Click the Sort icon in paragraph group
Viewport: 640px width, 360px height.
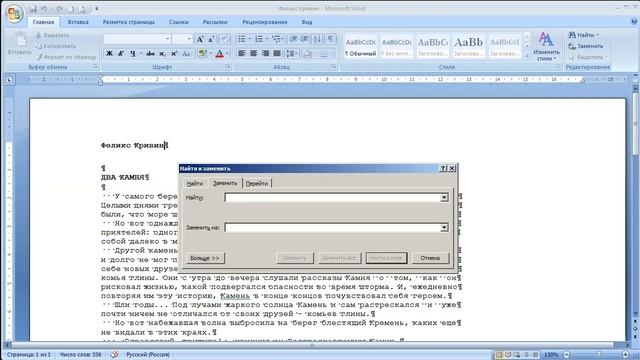pyautogui.click(x=317, y=39)
